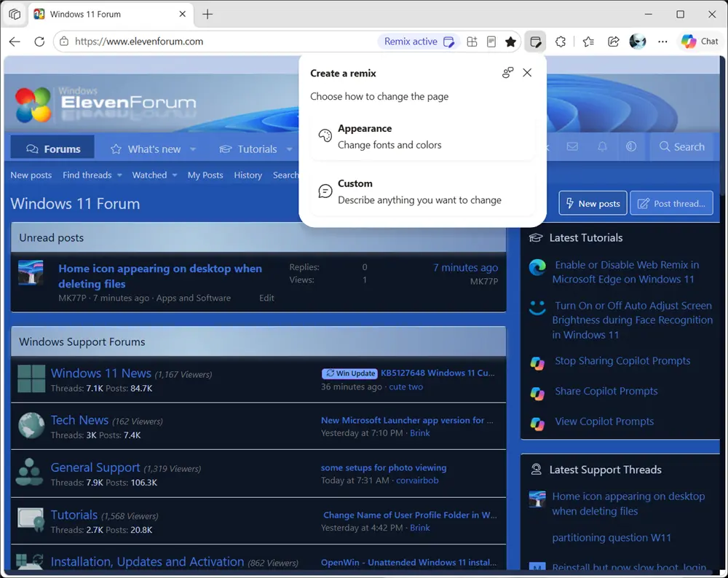This screenshot has height=578, width=728.
Task: Expand the What's new dropdown arrow
Action: click(193, 149)
